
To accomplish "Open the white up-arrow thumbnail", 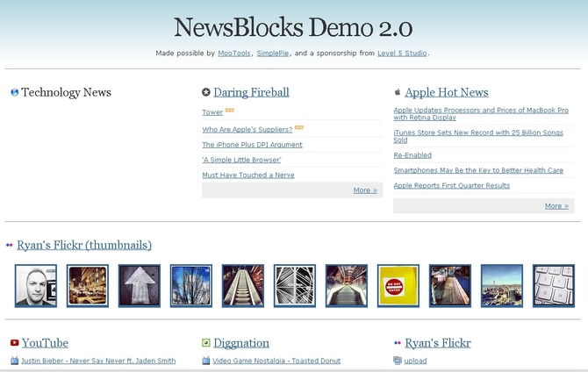I will (x=140, y=286).
